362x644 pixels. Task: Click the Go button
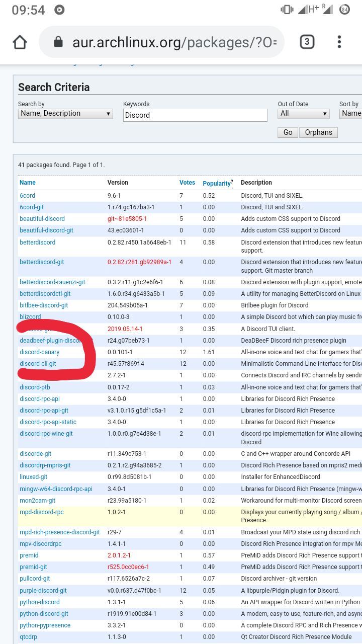tap(288, 132)
